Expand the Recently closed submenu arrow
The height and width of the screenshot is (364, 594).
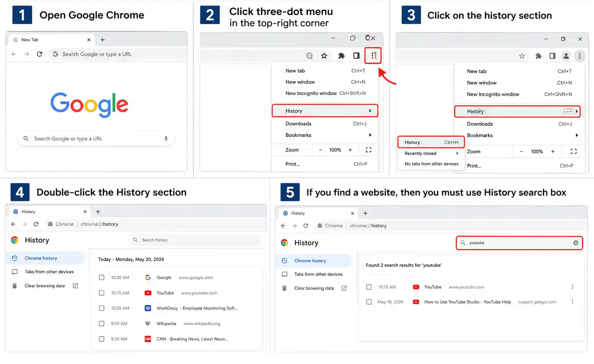coord(457,153)
